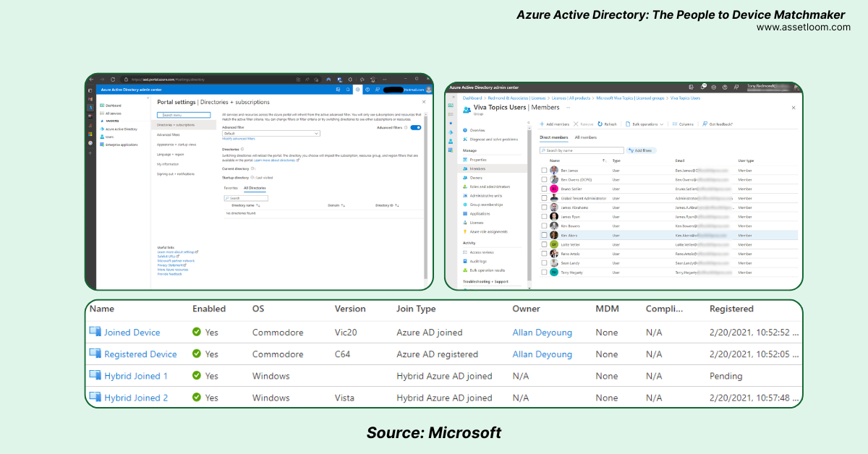Open Signing out + notifications settings
Viewport: 868px width, 454px height.
pyautogui.click(x=176, y=174)
